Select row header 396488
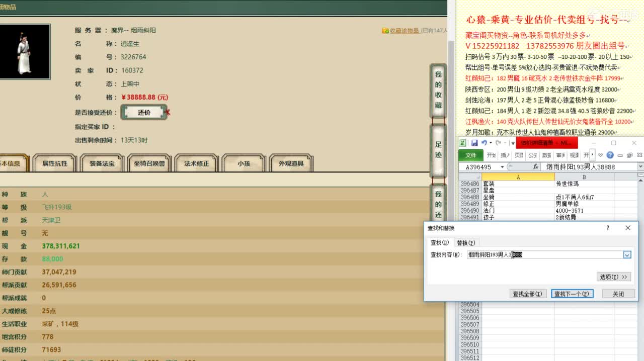Screen dimensions: 644x361 [470, 198]
